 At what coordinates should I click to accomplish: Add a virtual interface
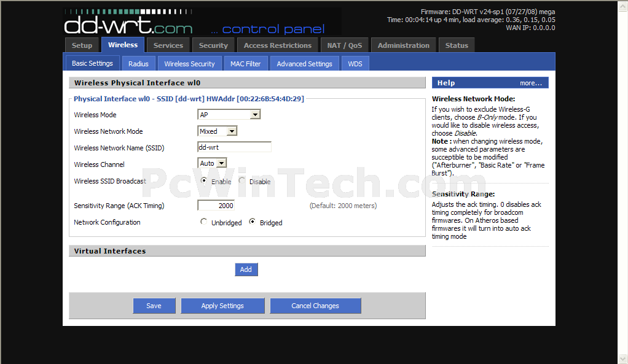point(246,269)
